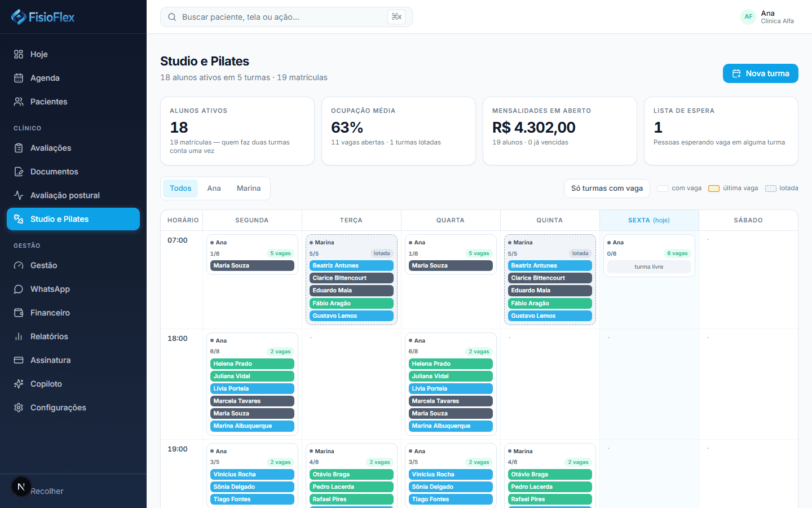Click the FisioFlex logo
Image resolution: width=812 pixels, height=508 pixels.
pyautogui.click(x=43, y=17)
